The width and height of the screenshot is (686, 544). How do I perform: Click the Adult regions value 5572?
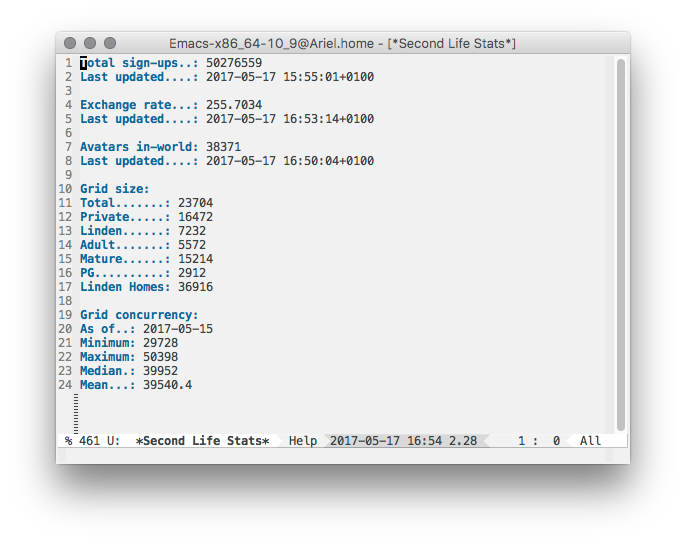pos(192,245)
